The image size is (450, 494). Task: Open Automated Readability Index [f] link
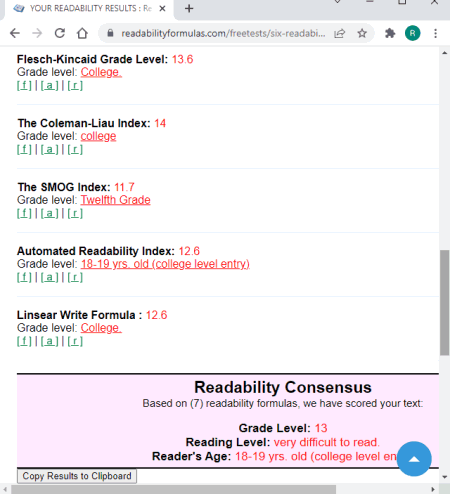click(x=24, y=278)
